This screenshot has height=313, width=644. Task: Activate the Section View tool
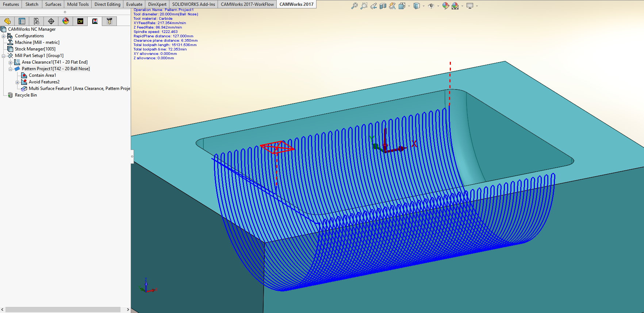(383, 6)
